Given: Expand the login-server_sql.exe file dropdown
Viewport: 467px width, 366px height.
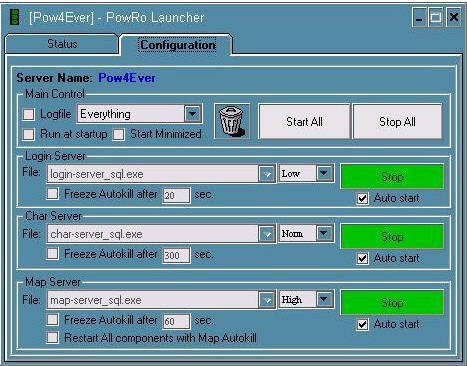Looking at the screenshot, I should point(267,174).
